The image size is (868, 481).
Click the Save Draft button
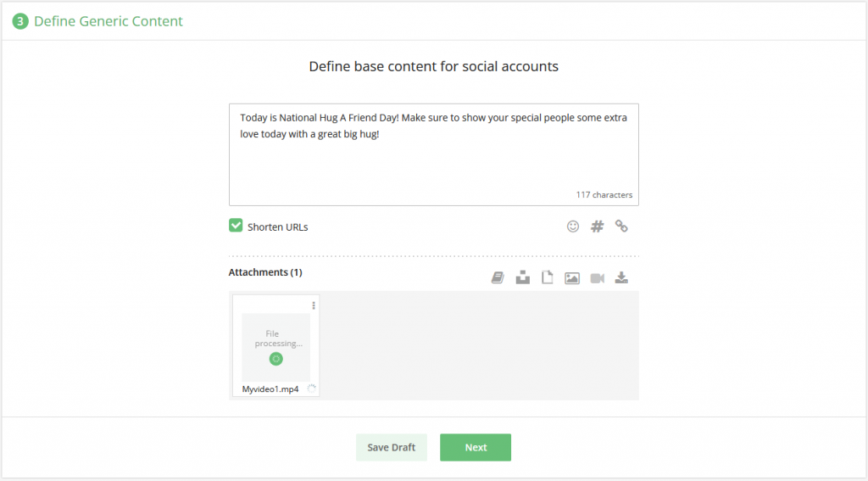392,447
